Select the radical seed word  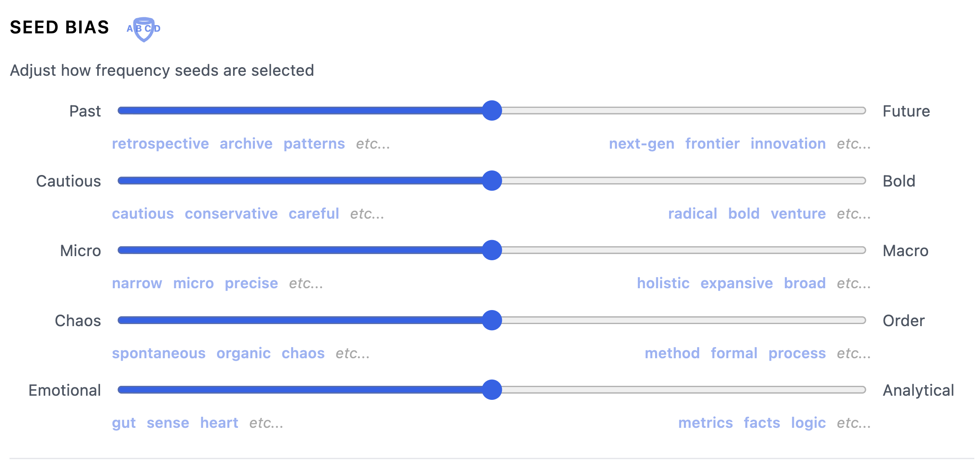693,213
